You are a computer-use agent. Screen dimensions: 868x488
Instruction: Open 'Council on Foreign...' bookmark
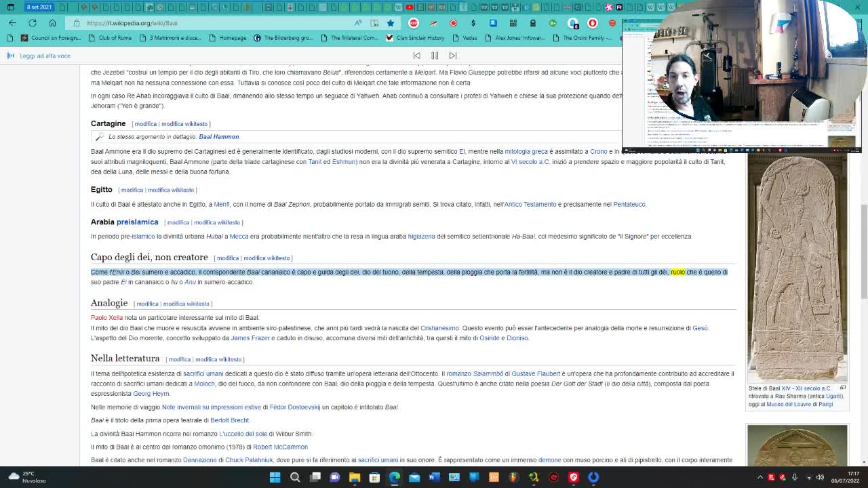click(x=51, y=38)
